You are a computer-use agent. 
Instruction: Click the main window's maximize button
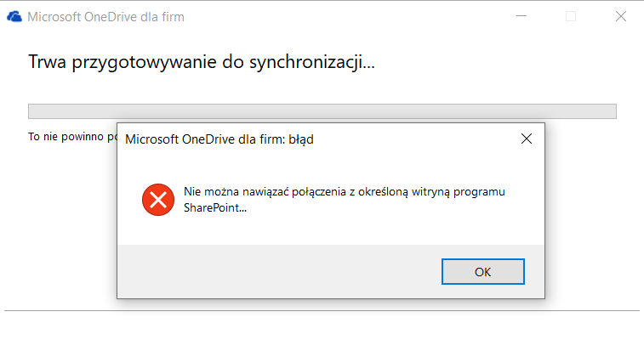coord(571,16)
